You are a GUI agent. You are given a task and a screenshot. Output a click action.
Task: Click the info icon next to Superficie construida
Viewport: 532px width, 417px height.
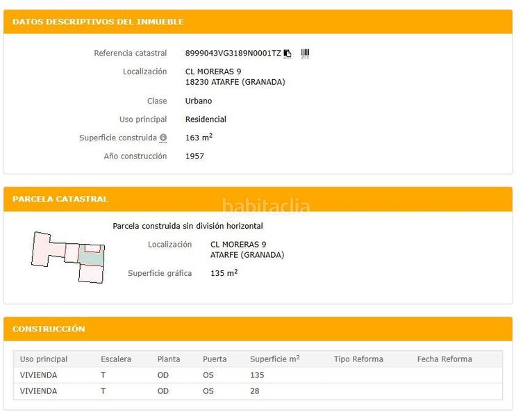163,138
